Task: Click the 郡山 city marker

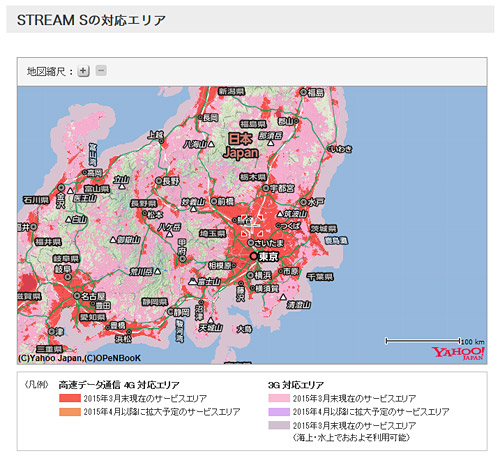Action: 296,121
